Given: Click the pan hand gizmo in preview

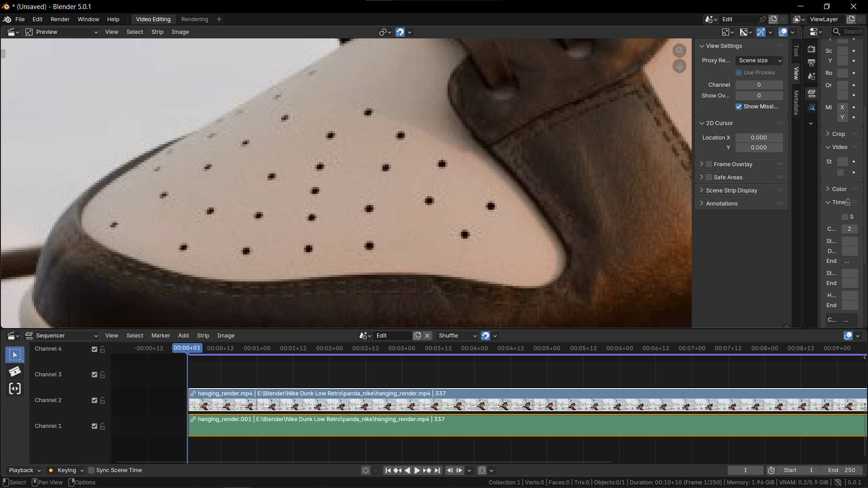Looking at the screenshot, I should (679, 66).
